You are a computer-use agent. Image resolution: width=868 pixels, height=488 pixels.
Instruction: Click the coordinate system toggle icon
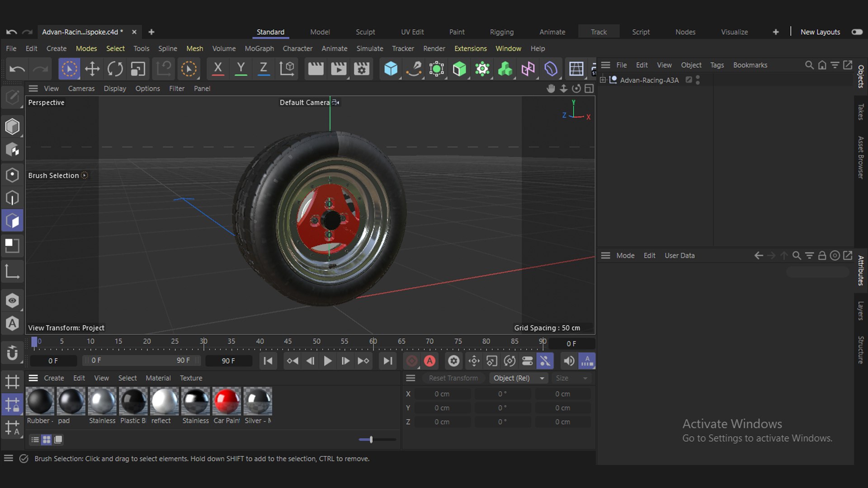point(287,69)
